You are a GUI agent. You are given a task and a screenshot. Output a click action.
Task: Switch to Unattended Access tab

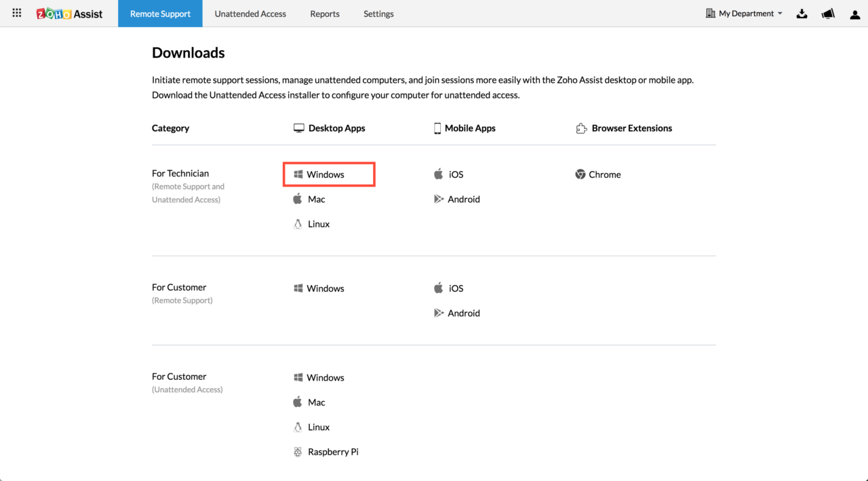(250, 14)
